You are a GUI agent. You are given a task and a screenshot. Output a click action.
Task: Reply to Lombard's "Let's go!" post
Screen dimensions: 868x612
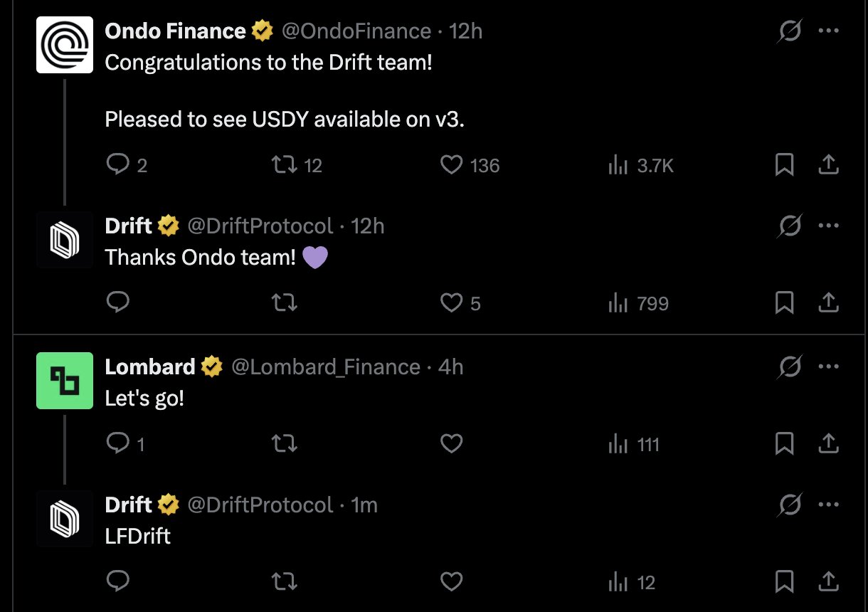click(117, 444)
